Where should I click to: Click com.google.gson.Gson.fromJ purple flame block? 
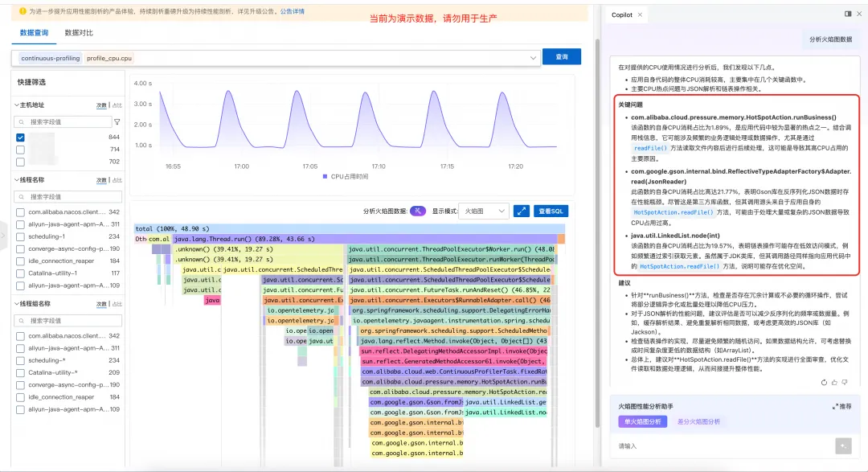pos(416,402)
